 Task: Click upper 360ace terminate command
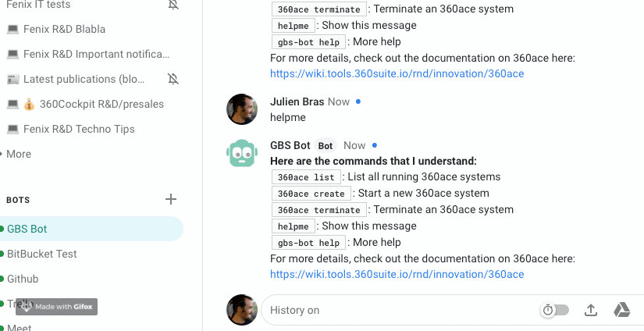(x=318, y=9)
